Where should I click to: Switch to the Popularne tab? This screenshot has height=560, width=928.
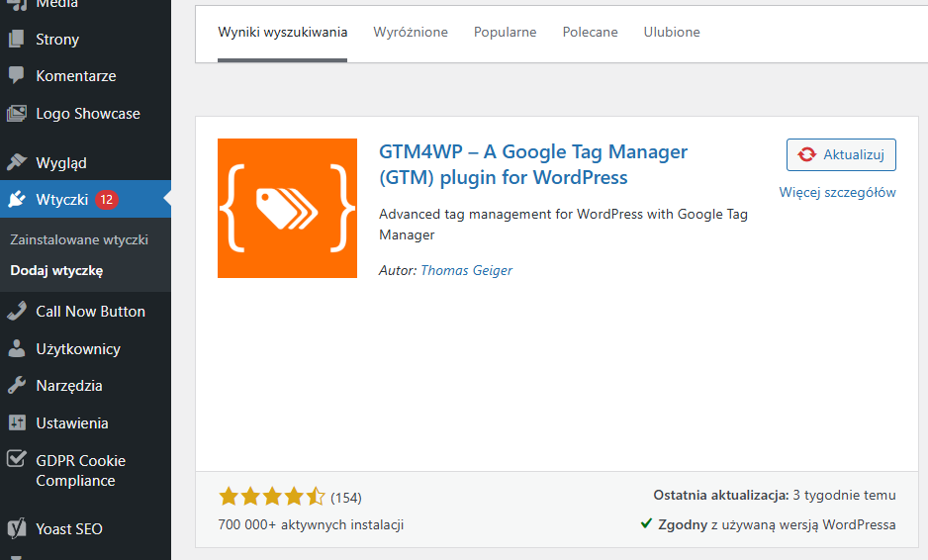click(x=505, y=33)
